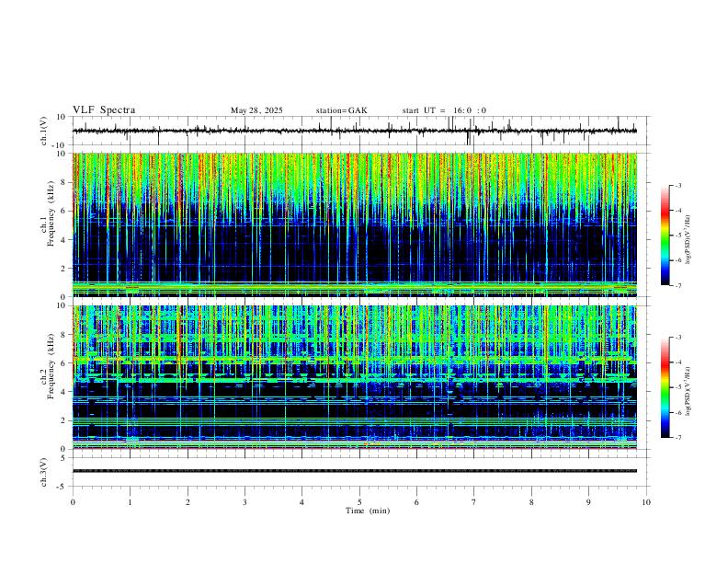Click the time axis tick label '9'

(588, 502)
